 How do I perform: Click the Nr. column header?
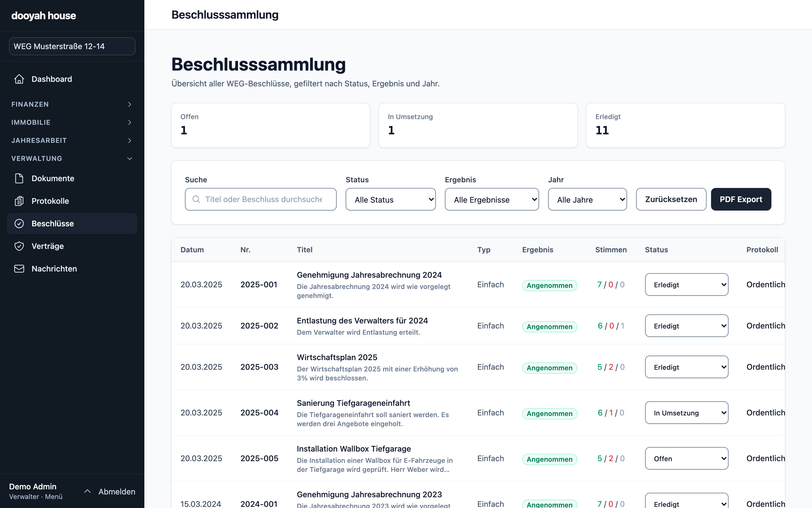245,250
